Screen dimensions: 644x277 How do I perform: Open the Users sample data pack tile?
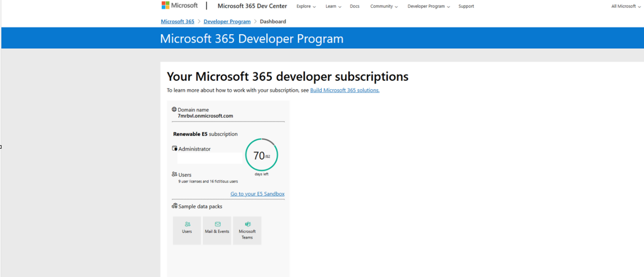tap(187, 230)
